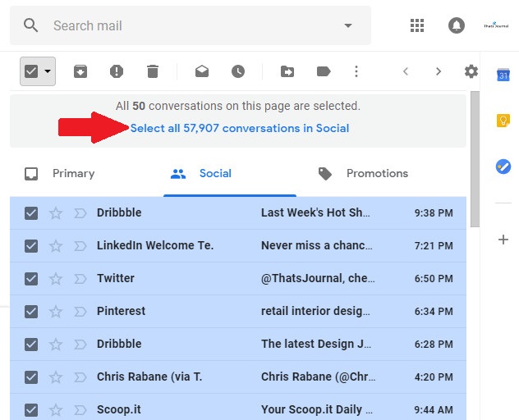This screenshot has width=519, height=420.
Task: Uncheck the Chris Rabane email checkbox
Action: pos(31,377)
